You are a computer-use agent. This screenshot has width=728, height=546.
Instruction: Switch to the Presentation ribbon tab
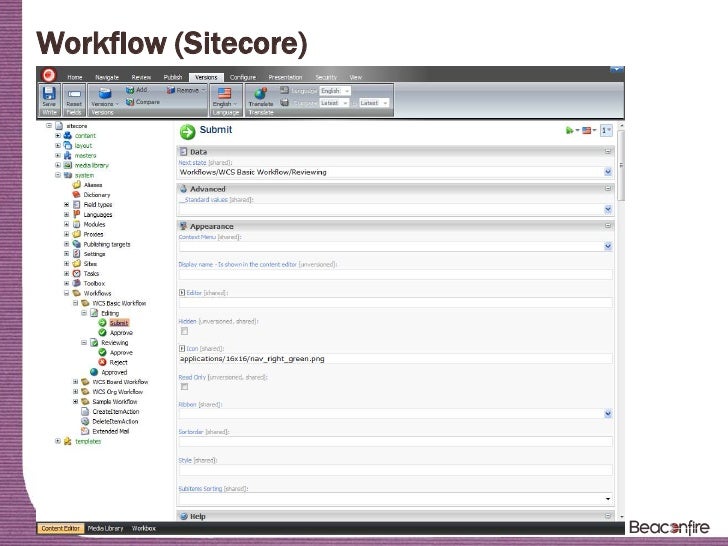coord(285,78)
